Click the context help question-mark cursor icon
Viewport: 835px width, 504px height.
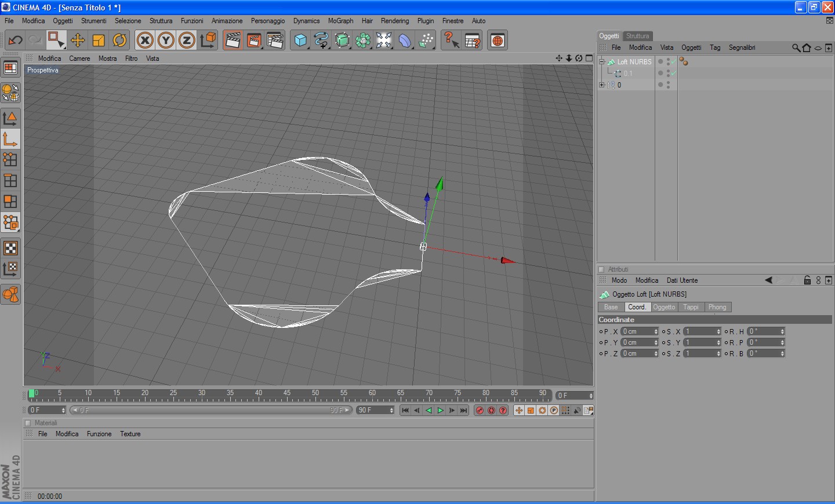(451, 41)
